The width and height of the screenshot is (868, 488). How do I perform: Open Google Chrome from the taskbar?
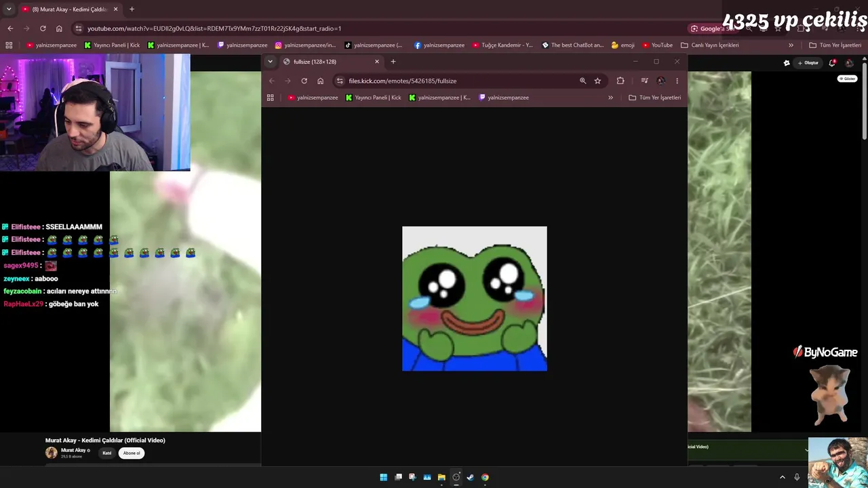[485, 477]
